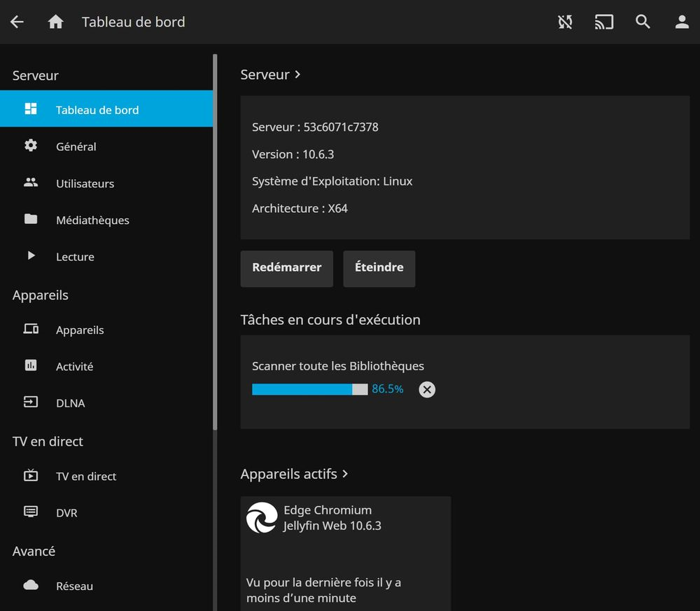This screenshot has width=700, height=611.
Task: Go to Lecture playback settings
Action: pyautogui.click(x=75, y=257)
